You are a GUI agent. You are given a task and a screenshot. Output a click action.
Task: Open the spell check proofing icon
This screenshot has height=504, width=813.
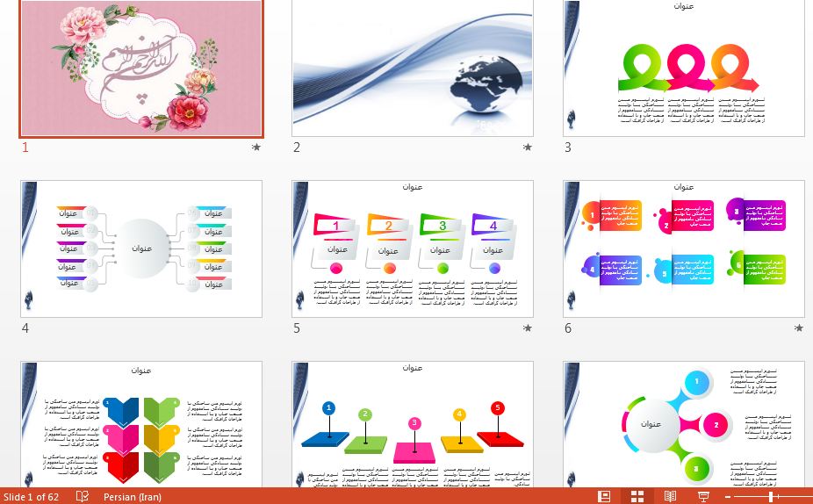tap(83, 496)
